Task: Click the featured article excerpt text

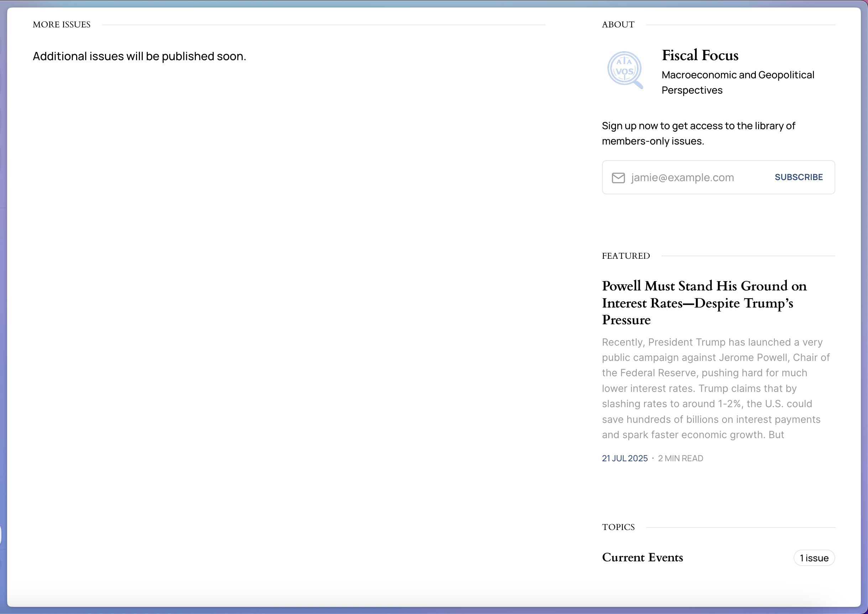Action: pyautogui.click(x=715, y=388)
